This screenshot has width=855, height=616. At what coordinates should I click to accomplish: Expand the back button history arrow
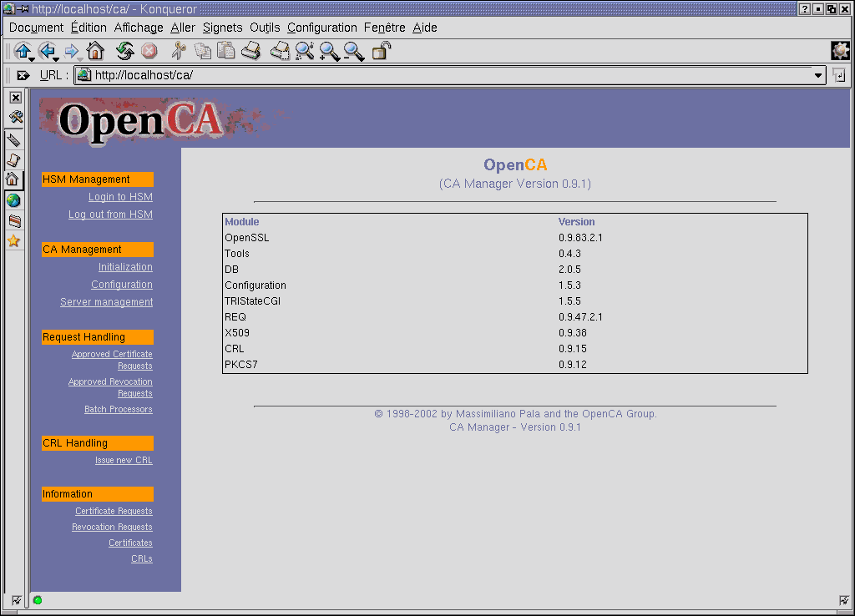pyautogui.click(x=56, y=58)
